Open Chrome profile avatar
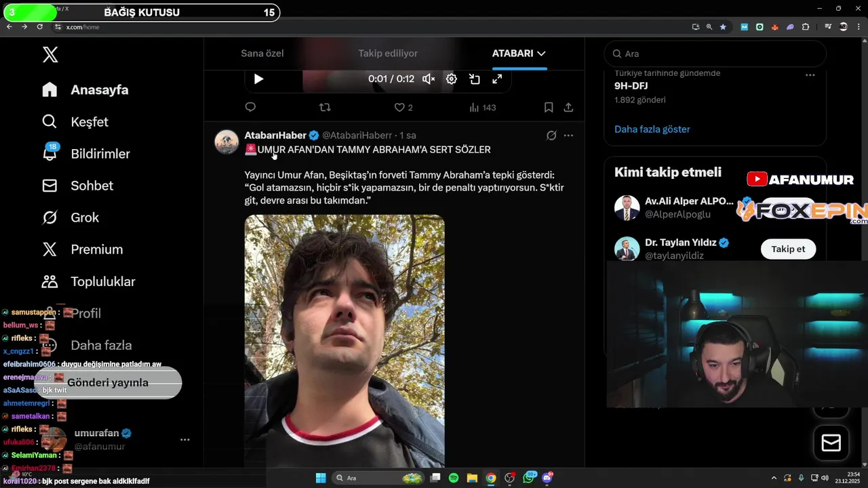 point(844,27)
